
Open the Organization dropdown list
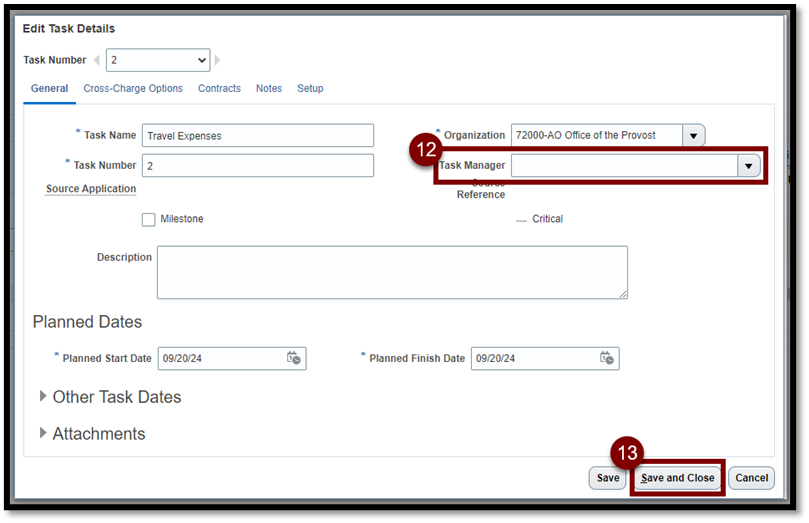[693, 135]
